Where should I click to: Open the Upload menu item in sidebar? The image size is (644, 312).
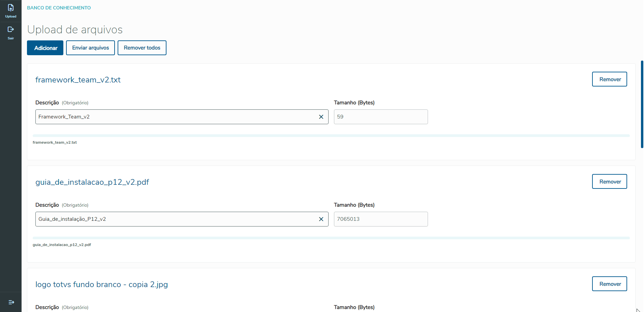pyautogui.click(x=11, y=11)
